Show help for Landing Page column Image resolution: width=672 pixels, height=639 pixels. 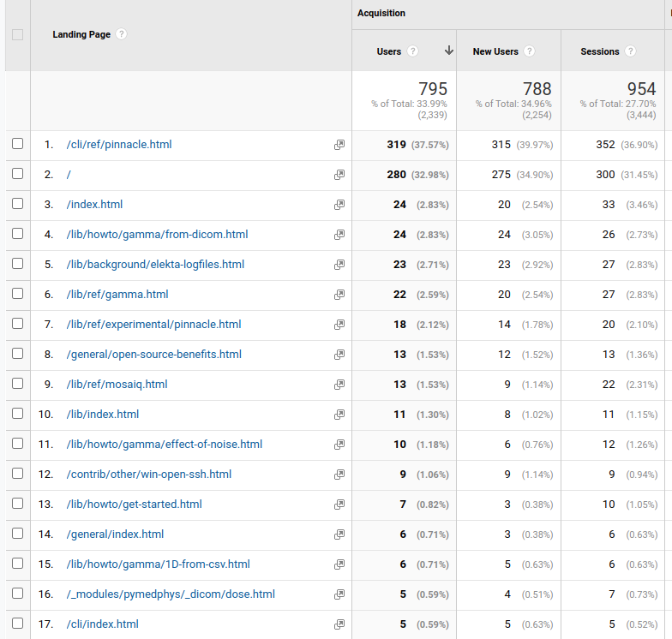(x=122, y=34)
